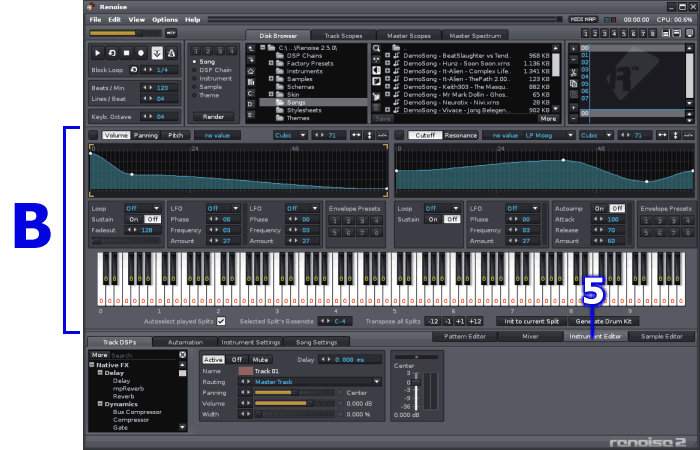This screenshot has height=450, width=700.
Task: Transpose all splits by +12
Action: click(x=475, y=321)
